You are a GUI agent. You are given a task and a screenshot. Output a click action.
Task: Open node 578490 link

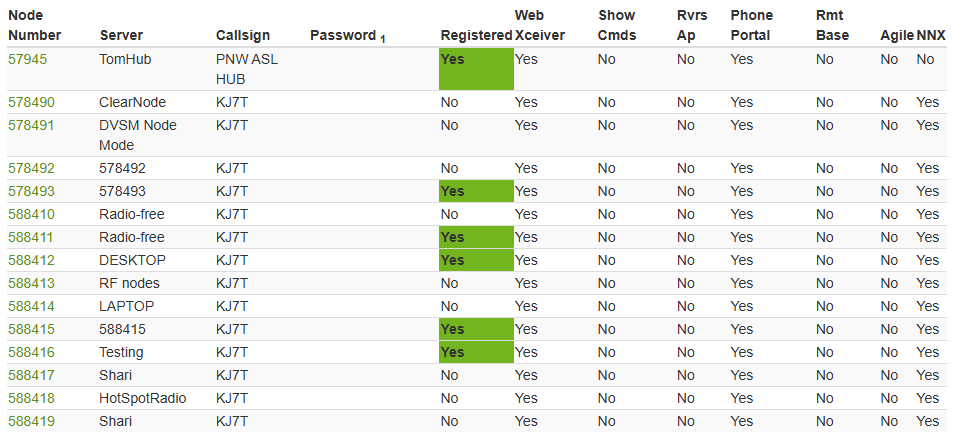click(31, 102)
